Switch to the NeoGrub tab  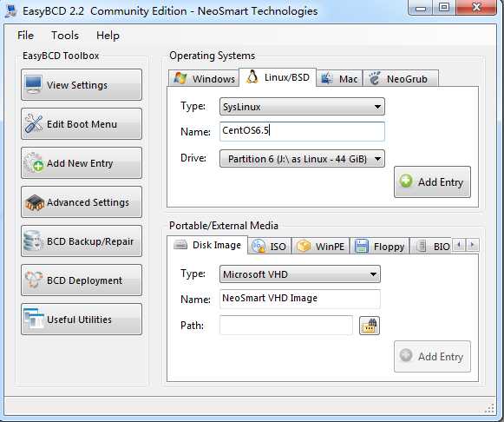click(401, 78)
